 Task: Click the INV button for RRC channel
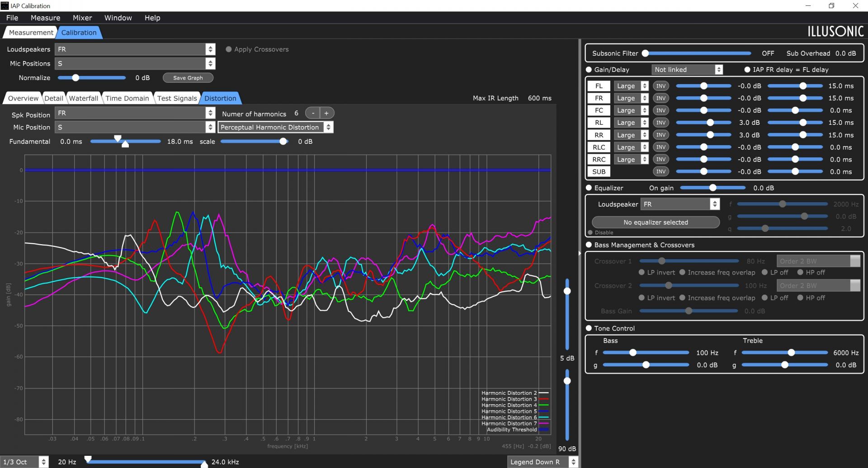point(660,159)
